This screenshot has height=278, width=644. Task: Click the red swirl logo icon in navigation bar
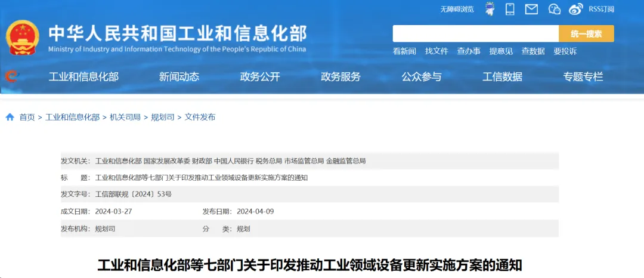pos(11,76)
